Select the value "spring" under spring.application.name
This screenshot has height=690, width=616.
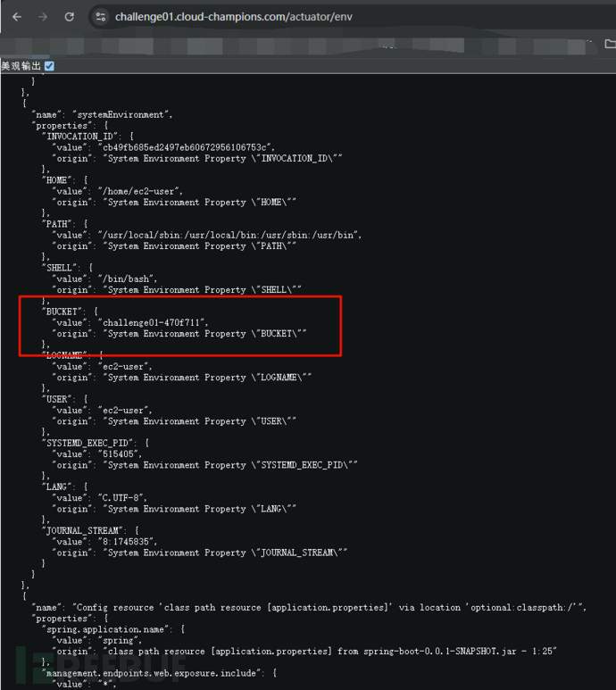(x=118, y=640)
